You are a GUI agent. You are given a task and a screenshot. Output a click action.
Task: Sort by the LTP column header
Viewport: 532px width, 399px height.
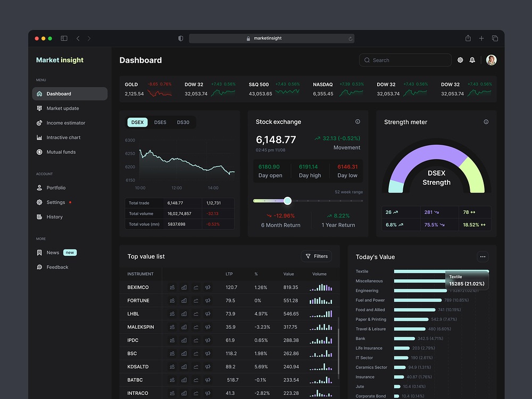click(x=229, y=274)
